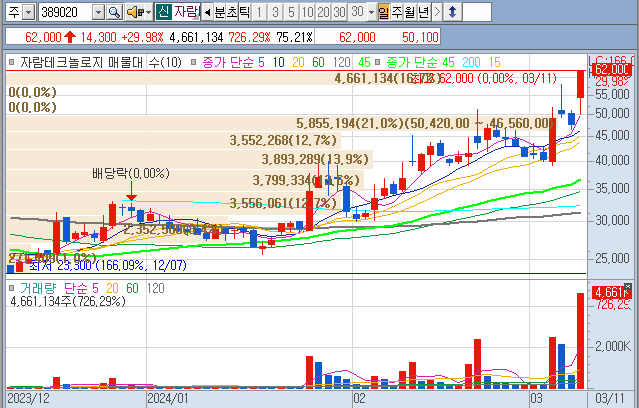This screenshot has height=408, width=639.
Task: Switch chart to 분 (minute) period
Action: pos(219,12)
